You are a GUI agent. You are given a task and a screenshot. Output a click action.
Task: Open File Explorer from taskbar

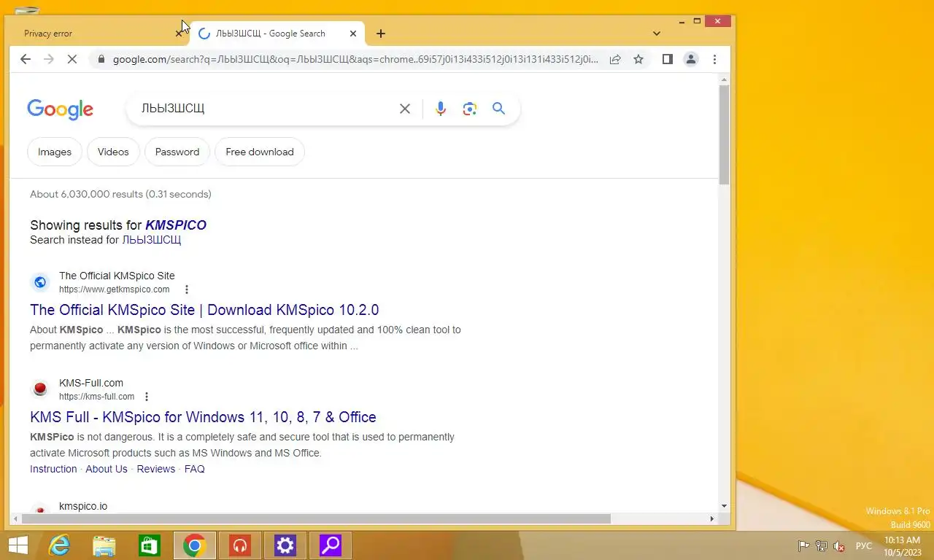click(x=104, y=545)
